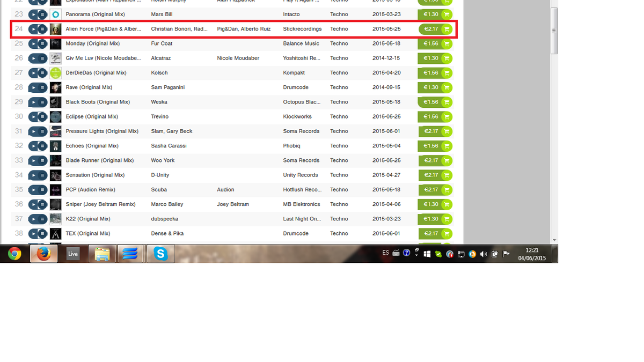Screen dimensions: 644x362
Task: Play Sensation (Original Mix) by D-Unity
Action: click(x=33, y=175)
